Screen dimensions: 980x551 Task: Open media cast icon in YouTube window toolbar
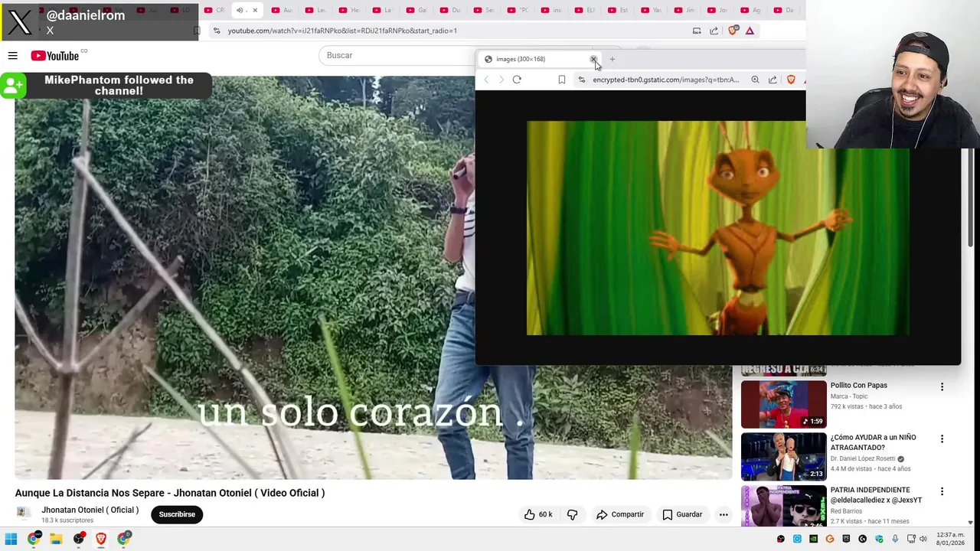[697, 31]
